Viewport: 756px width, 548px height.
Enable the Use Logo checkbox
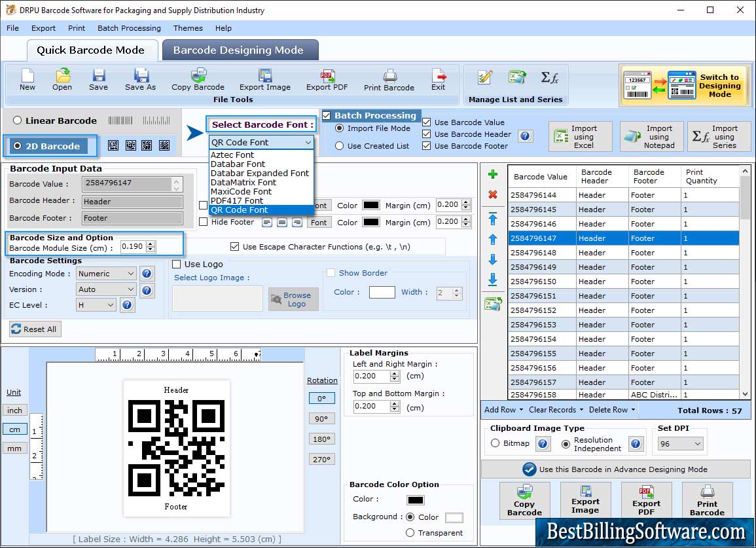[x=177, y=265]
